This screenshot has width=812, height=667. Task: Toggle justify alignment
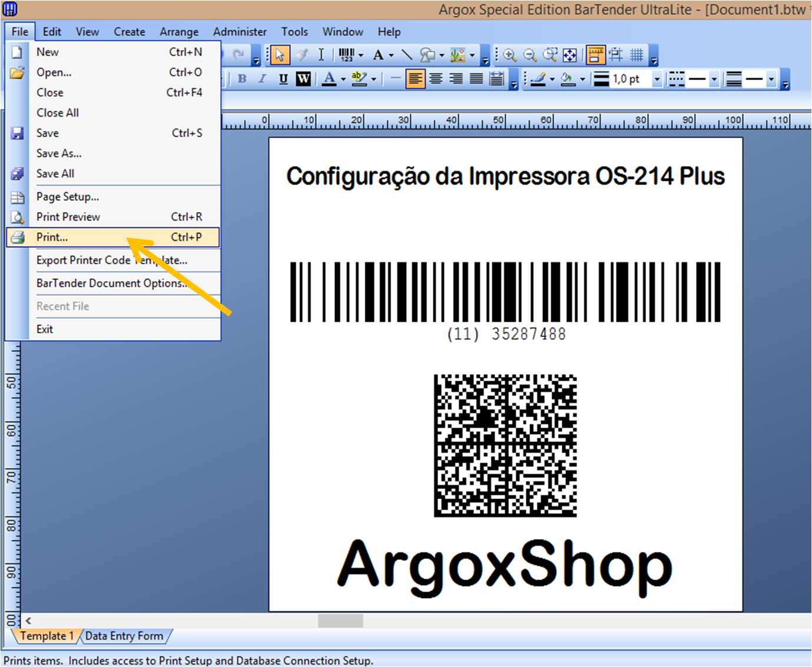point(476,79)
